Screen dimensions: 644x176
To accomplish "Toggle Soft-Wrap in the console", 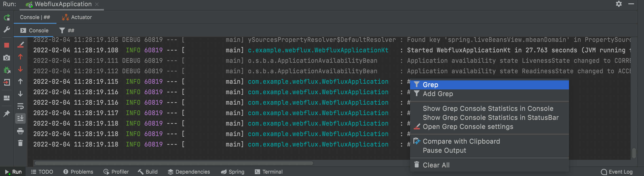I will pyautogui.click(x=20, y=106).
